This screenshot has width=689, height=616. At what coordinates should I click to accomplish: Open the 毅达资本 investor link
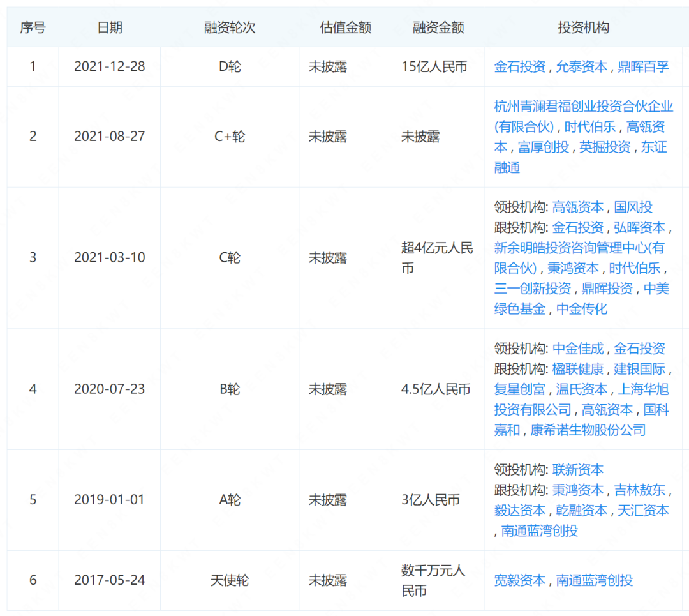point(519,511)
